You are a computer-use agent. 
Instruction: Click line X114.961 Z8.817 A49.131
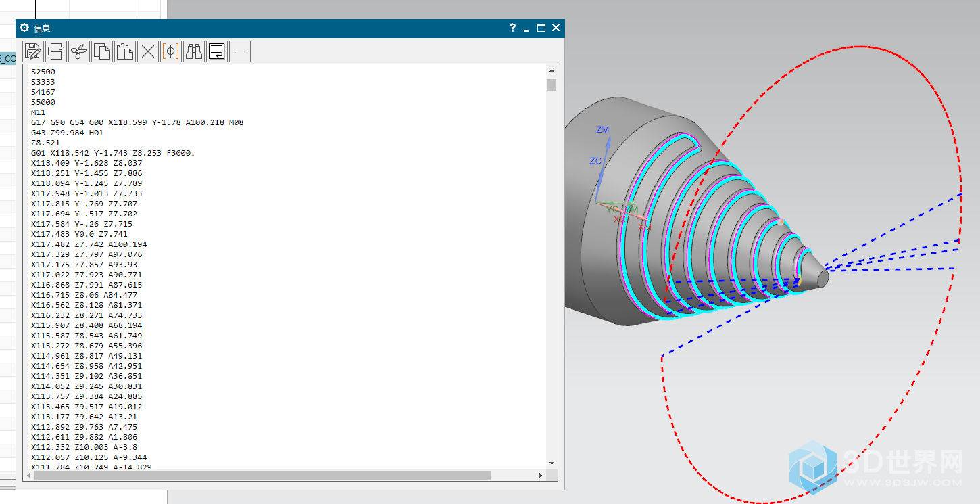click(x=87, y=356)
